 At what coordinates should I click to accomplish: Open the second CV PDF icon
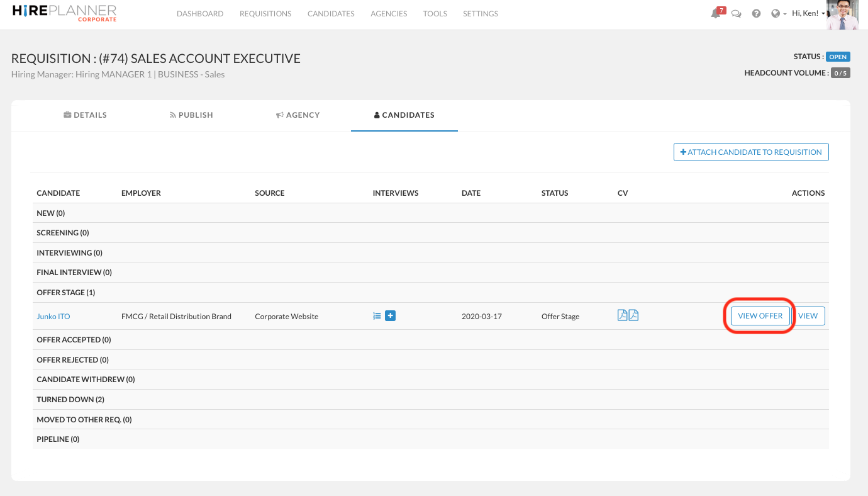click(633, 316)
